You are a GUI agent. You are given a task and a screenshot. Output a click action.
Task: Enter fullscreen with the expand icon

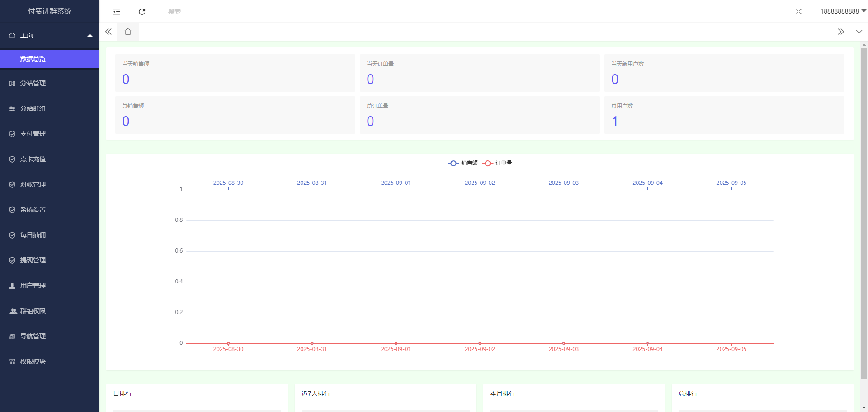798,12
